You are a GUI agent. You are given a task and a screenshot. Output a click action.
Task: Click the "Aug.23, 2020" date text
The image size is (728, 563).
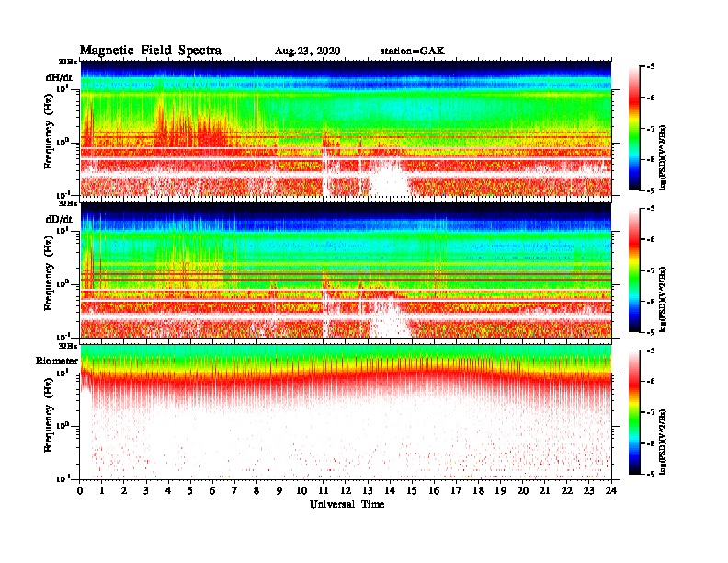point(307,52)
